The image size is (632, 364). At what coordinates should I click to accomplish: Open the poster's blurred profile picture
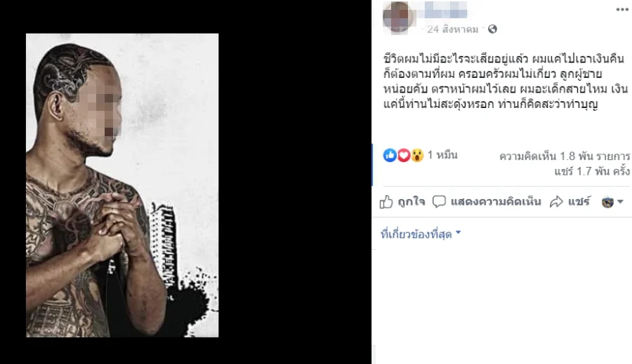[398, 17]
